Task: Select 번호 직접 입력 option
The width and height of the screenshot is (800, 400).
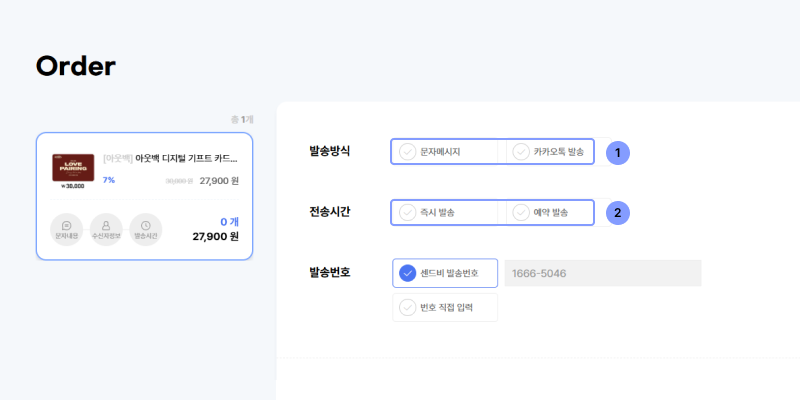Action: (445, 308)
